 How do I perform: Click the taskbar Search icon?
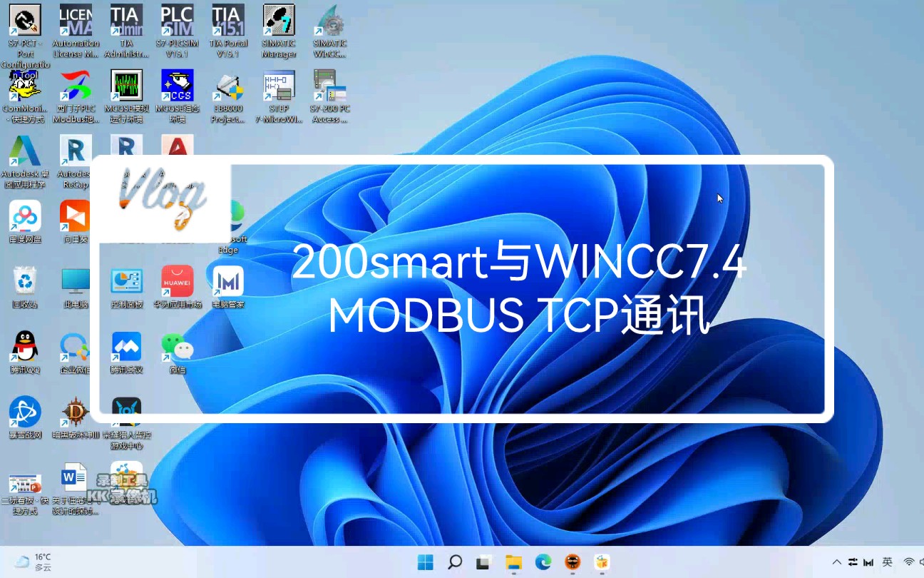455,562
